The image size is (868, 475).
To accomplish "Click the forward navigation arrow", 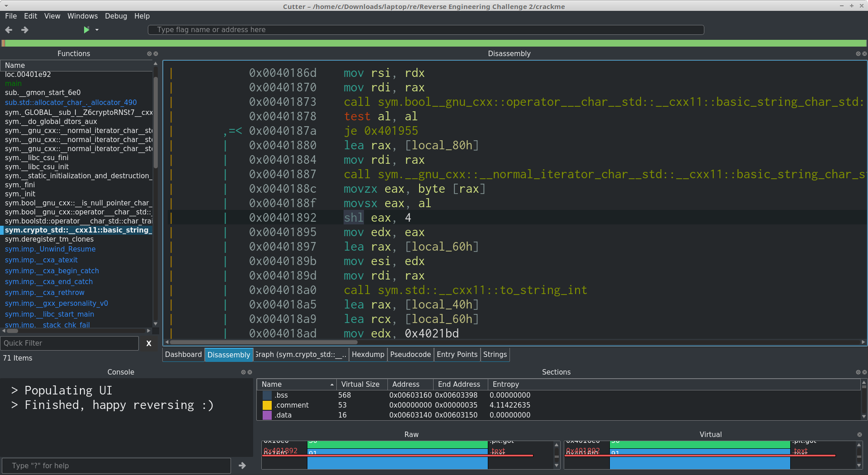I will click(25, 30).
